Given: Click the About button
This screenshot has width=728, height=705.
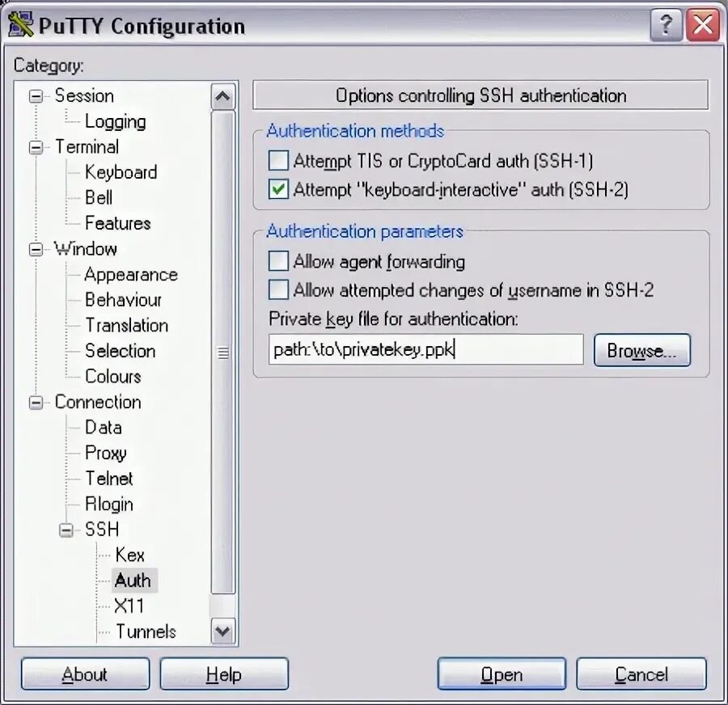Looking at the screenshot, I should 85,674.
